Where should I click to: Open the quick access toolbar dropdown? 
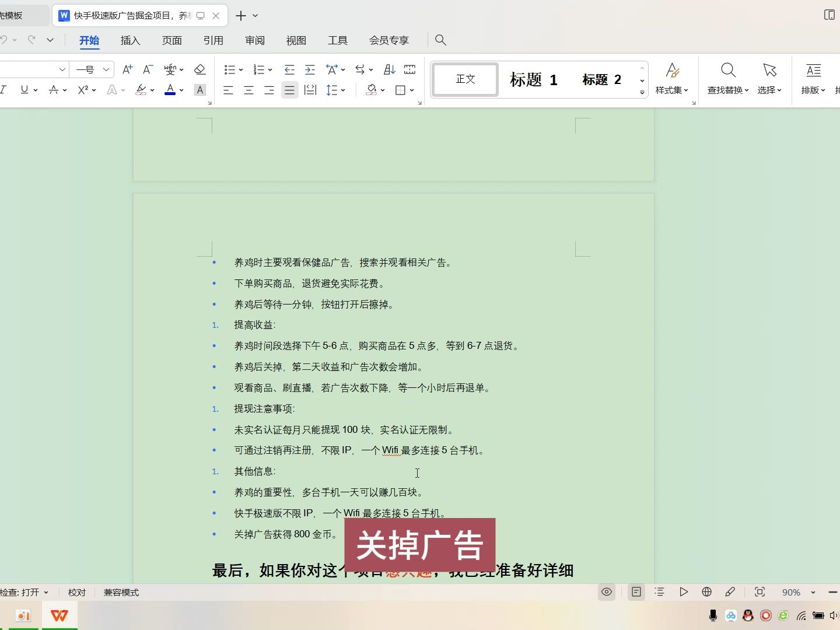pyautogui.click(x=50, y=40)
